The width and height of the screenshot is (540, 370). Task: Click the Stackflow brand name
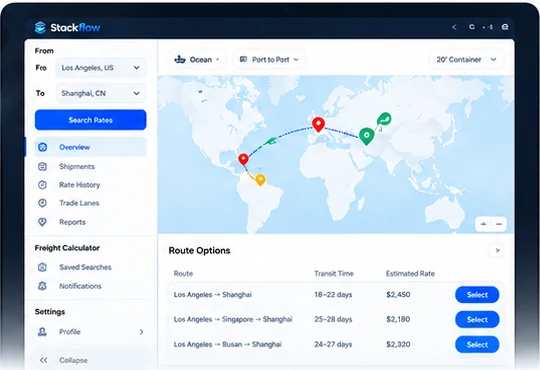pyautogui.click(x=75, y=28)
